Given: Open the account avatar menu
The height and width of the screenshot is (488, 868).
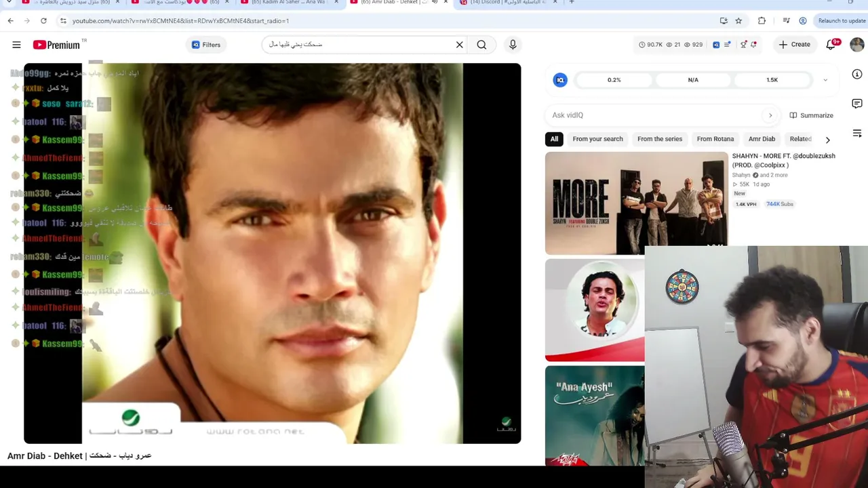Looking at the screenshot, I should (x=857, y=45).
